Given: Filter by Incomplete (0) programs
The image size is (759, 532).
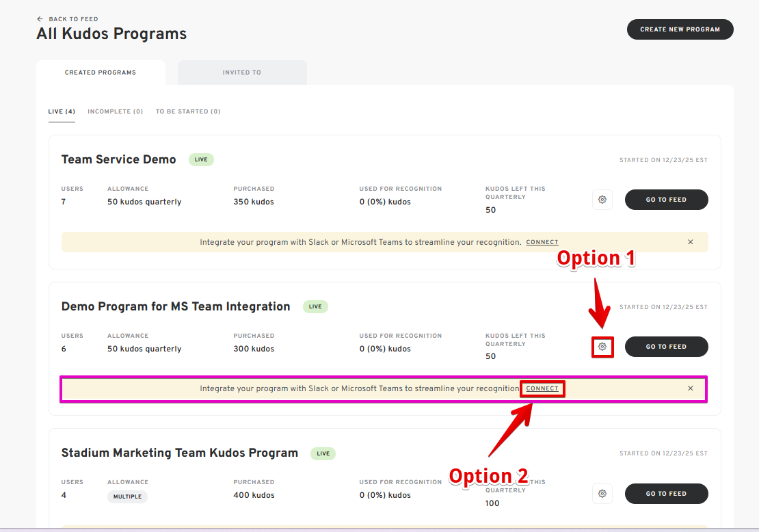Looking at the screenshot, I should (115, 111).
